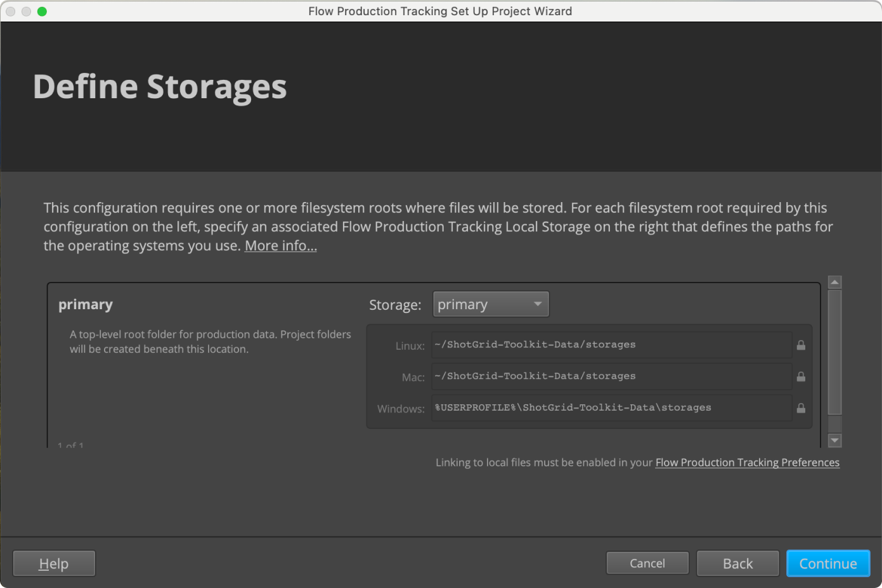This screenshot has height=588, width=882.
Task: Click the 'Windows:' label
Action: click(x=401, y=409)
